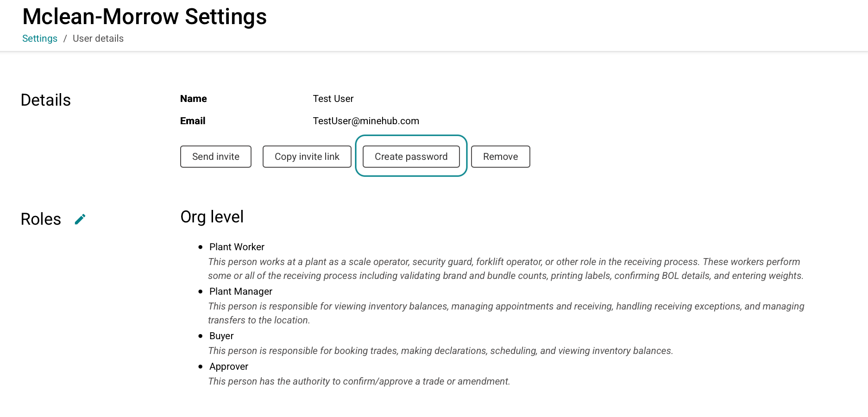868x417 pixels.
Task: Click Copy invite link button
Action: 307,157
